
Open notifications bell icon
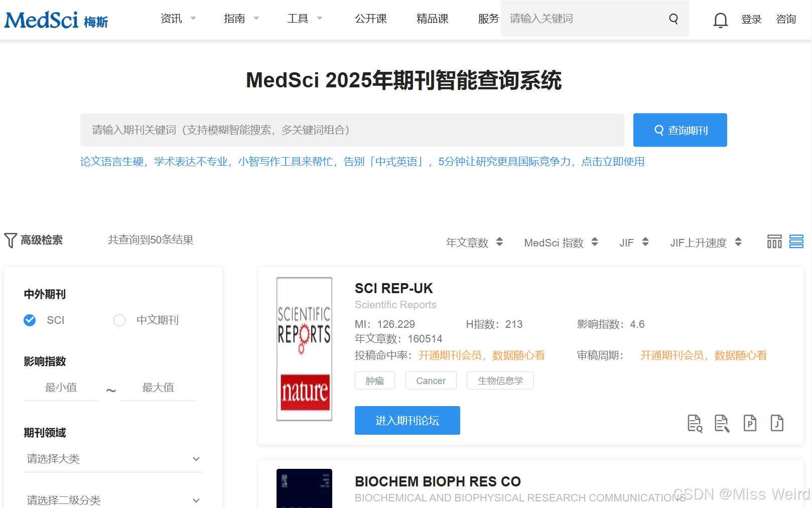720,20
